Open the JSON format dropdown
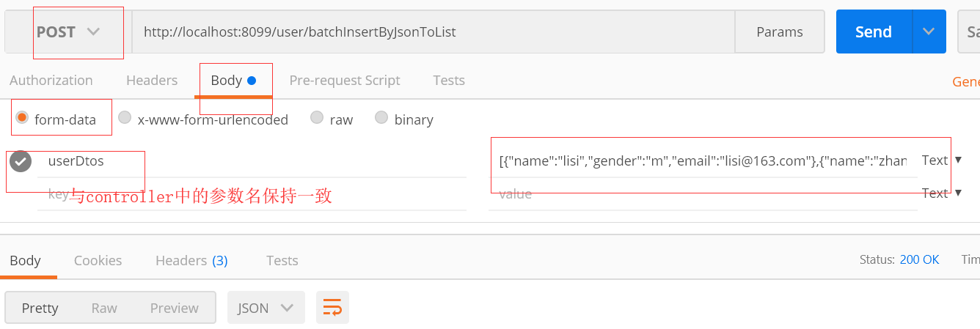The width and height of the screenshot is (980, 329). click(x=266, y=308)
